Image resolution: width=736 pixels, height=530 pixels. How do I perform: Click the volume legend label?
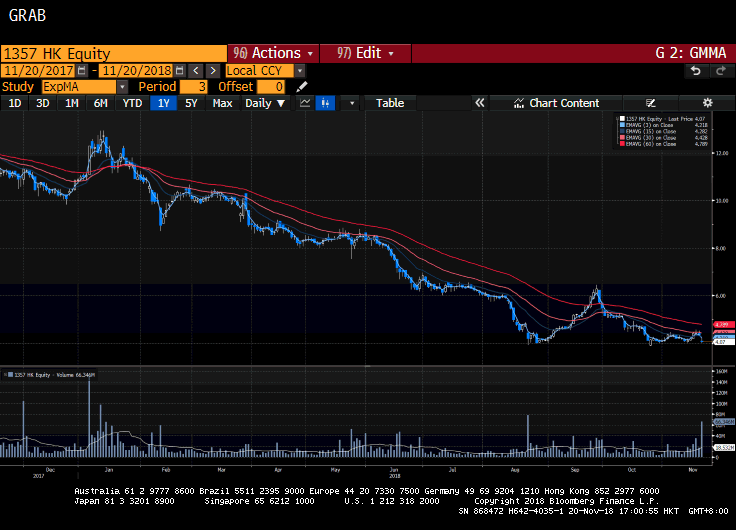54,375
